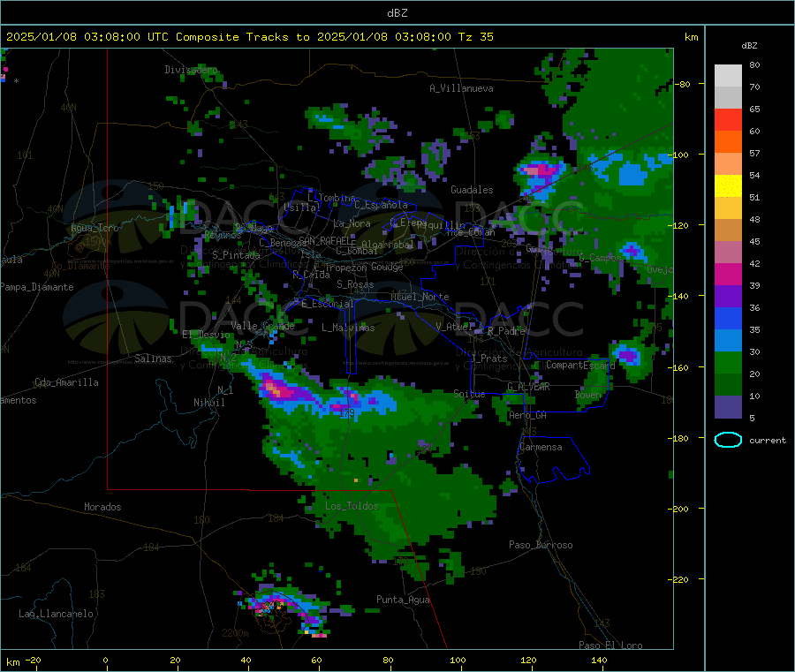Click the C_Española place label
Screen dimensions: 795x672
[382, 205]
